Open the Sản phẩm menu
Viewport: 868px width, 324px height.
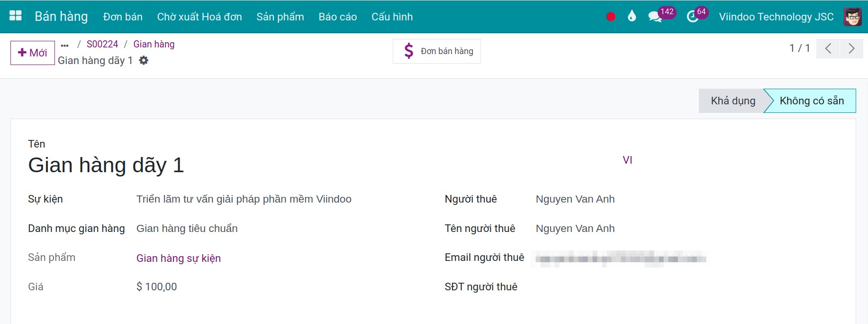280,17
